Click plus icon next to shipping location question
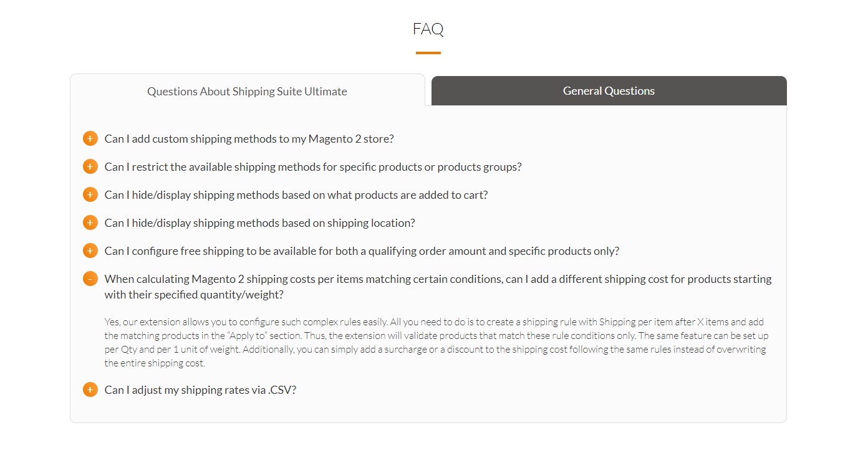Viewport: 868px width, 458px height. 90,222
